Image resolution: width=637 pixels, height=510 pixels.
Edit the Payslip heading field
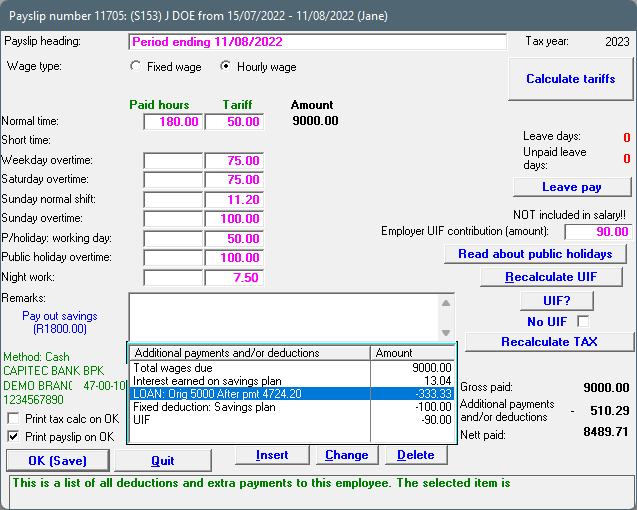click(318, 42)
